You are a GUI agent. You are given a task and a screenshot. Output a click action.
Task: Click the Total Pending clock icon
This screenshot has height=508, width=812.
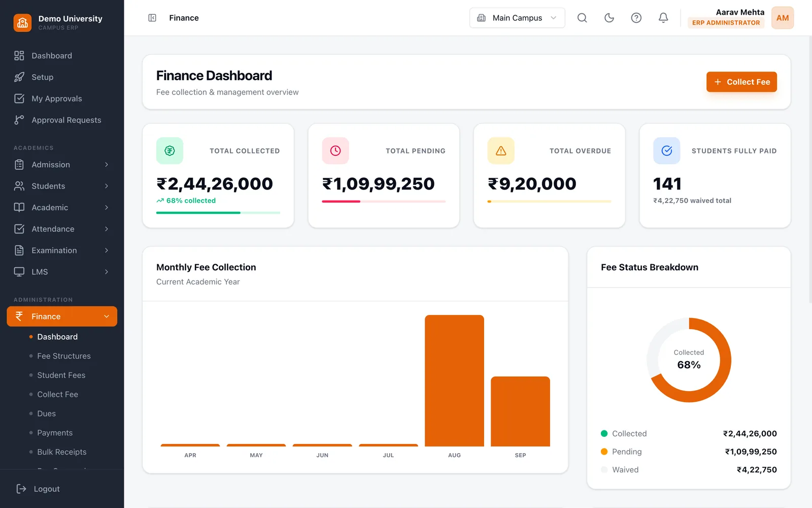coord(335,150)
